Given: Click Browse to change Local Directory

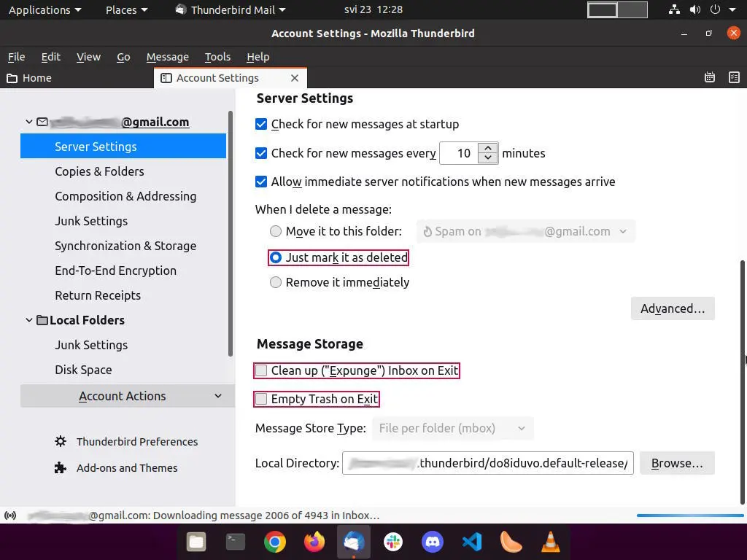Looking at the screenshot, I should pyautogui.click(x=676, y=463).
